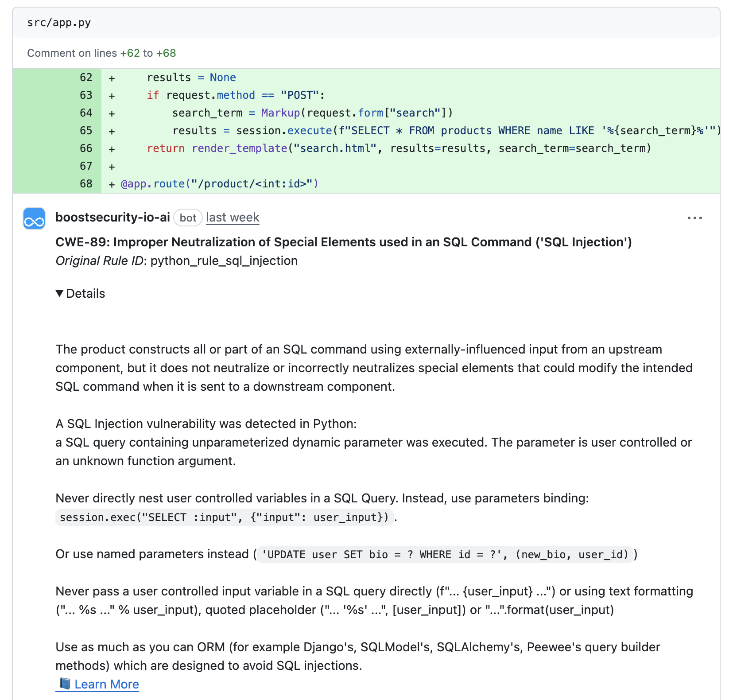Click the "bot" badge label
Screen dimensions: 733x700
click(188, 218)
